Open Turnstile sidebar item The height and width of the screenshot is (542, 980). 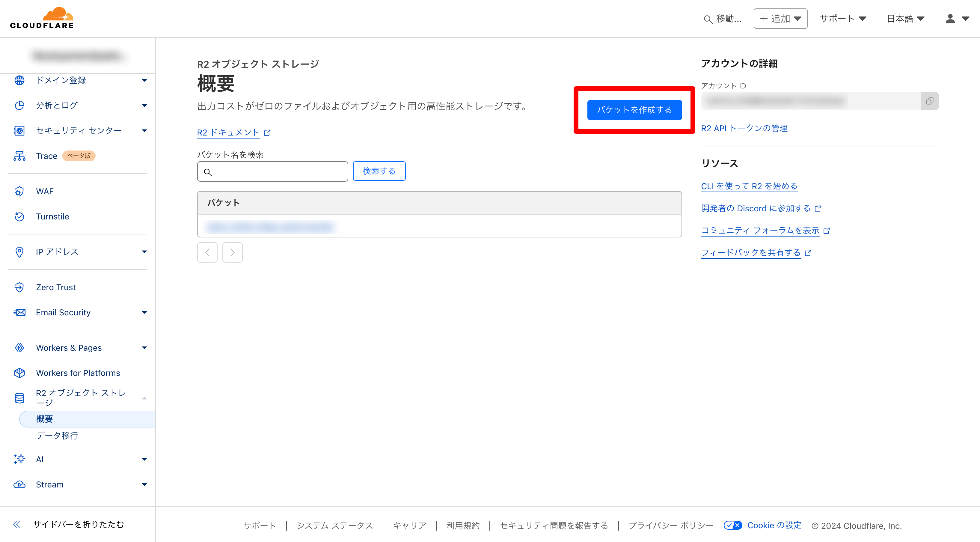click(x=52, y=216)
